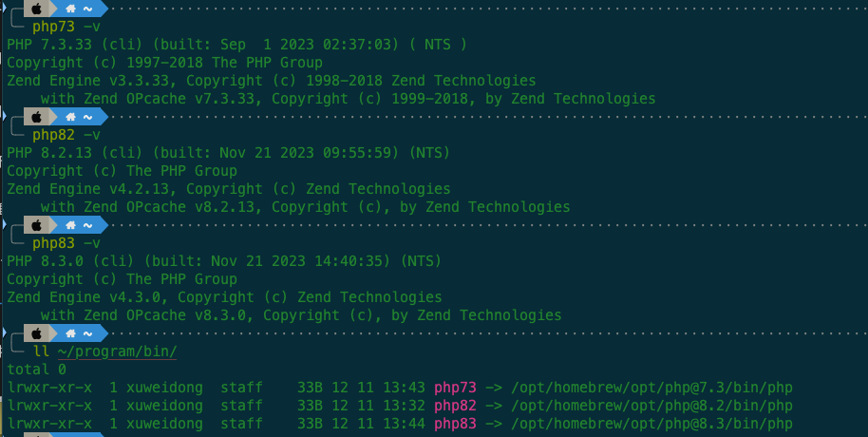Click the home icon above the php73 command
Screen dimensions: 868x437
click(x=70, y=9)
